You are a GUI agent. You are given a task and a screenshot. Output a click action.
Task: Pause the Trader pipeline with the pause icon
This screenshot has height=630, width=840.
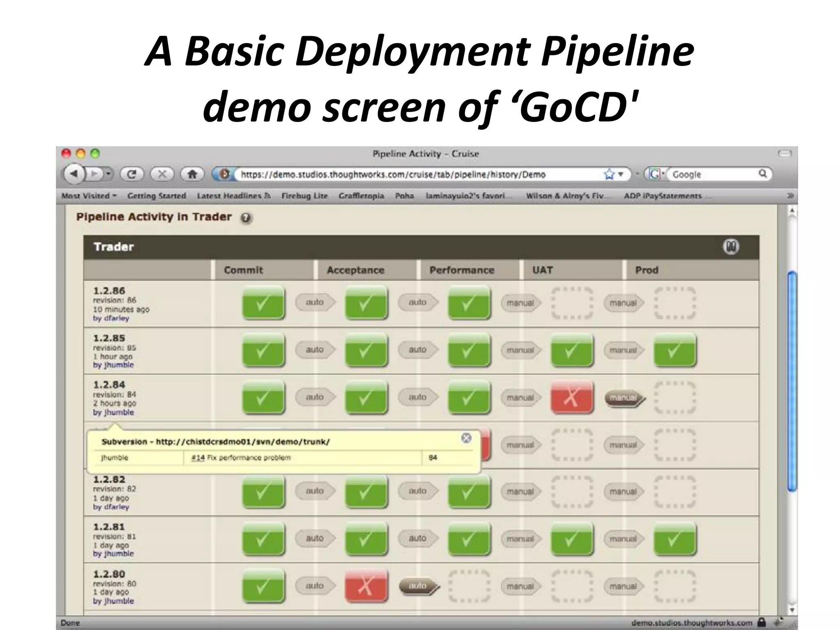pyautogui.click(x=730, y=247)
